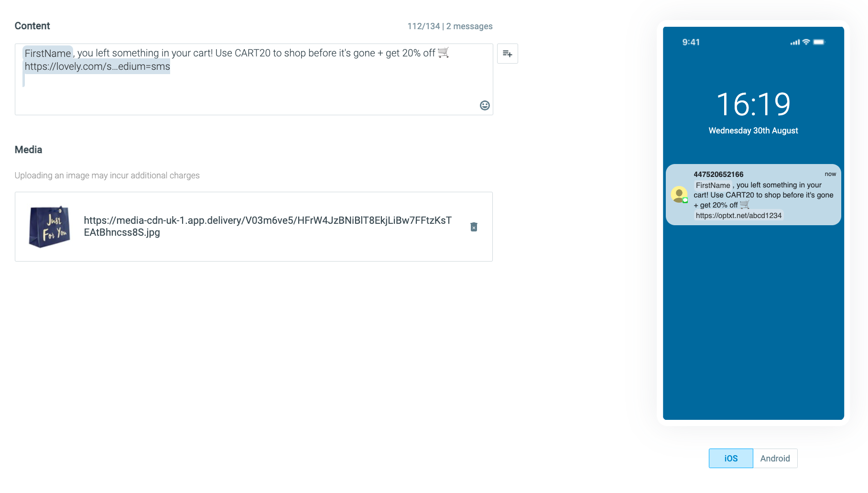The image size is (868, 493).
Task: Click the signal bars in phone status bar
Action: (x=795, y=43)
